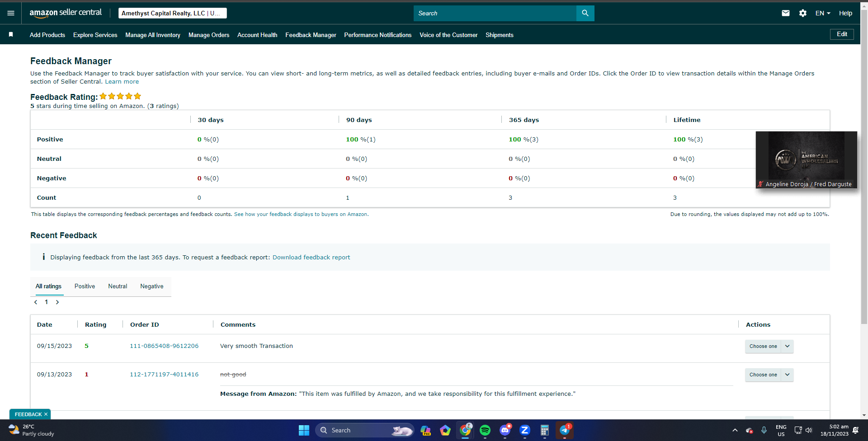
Task: Open Performance Notifications menu item
Action: click(x=378, y=35)
